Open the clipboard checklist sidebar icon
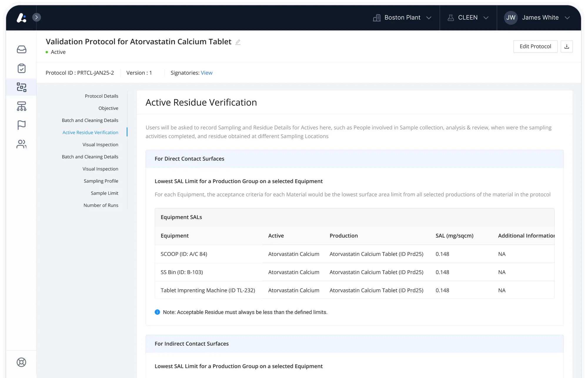Screen dimensions: 588x378 point(21,68)
